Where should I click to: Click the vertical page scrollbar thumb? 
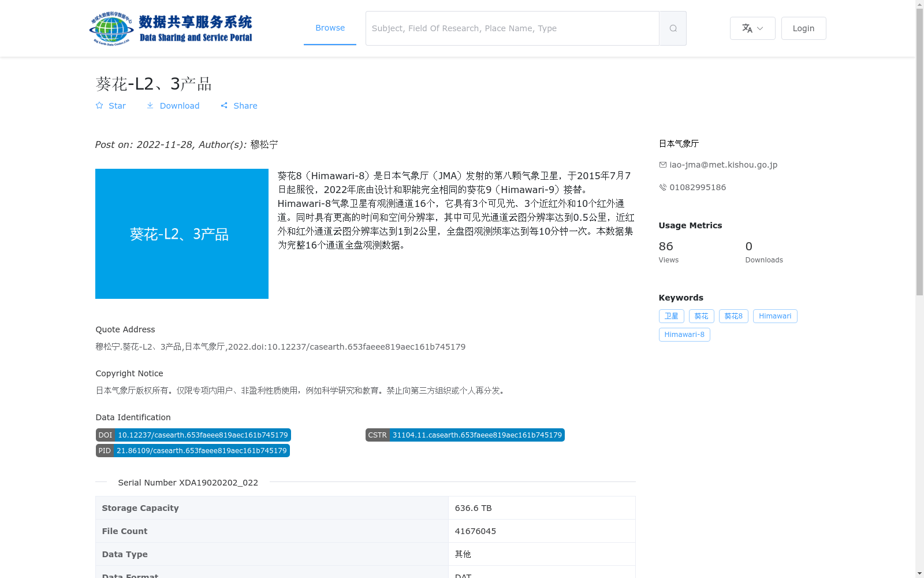click(919, 152)
